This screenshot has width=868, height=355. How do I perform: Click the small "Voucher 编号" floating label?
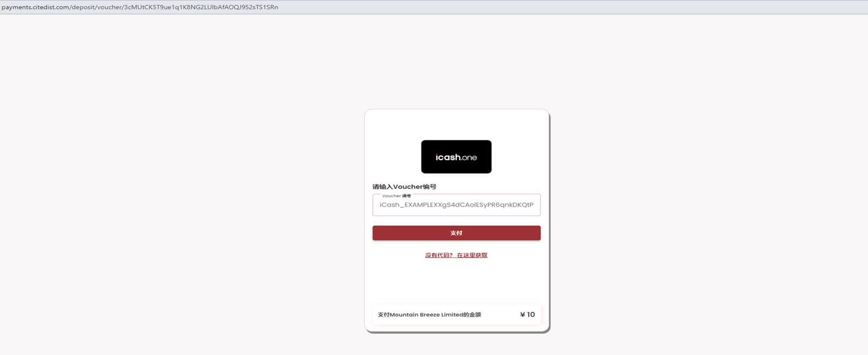[x=396, y=195]
